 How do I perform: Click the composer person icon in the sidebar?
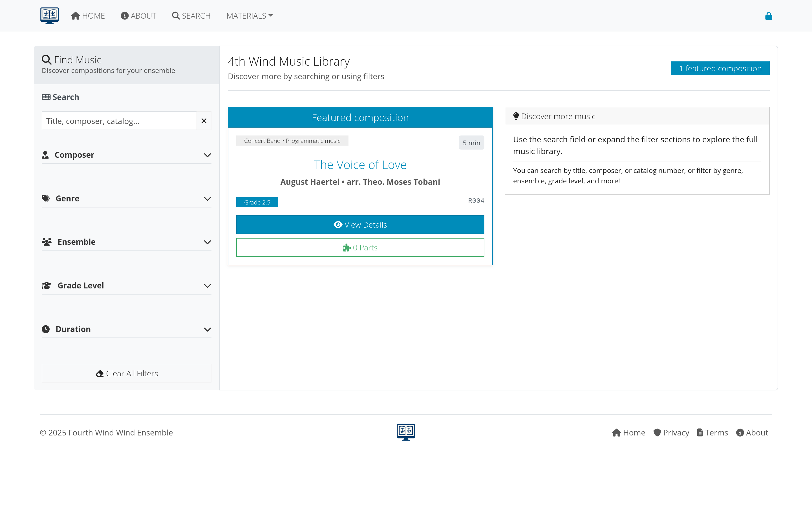46,155
